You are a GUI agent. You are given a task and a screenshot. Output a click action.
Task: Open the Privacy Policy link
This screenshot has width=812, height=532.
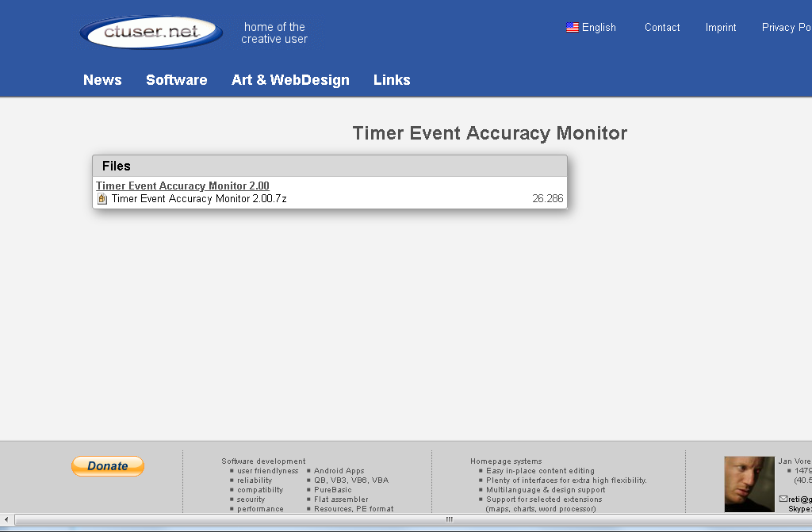click(x=786, y=28)
